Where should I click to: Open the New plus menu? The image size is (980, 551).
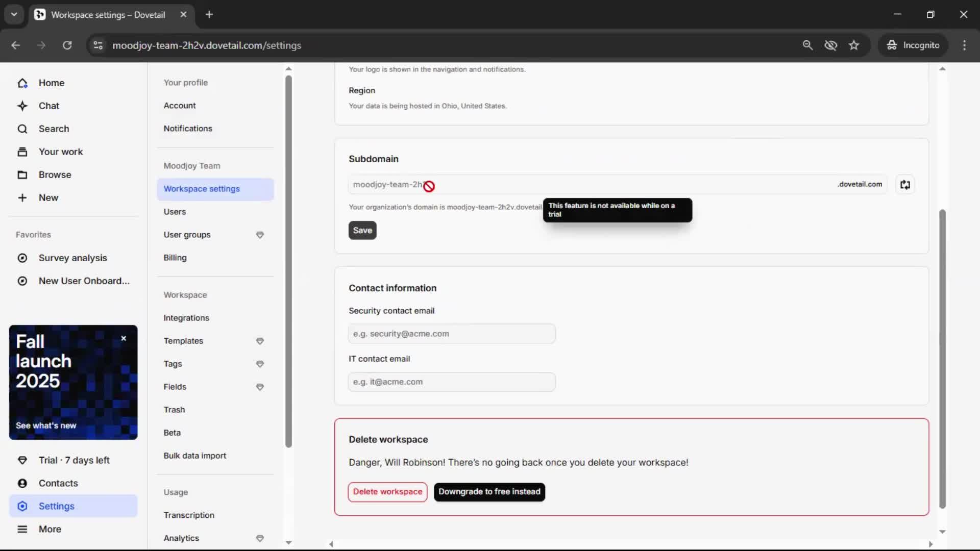22,198
